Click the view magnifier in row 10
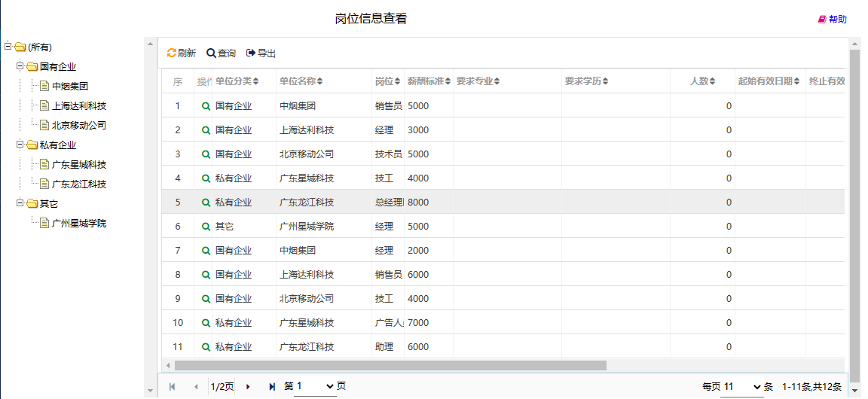 (206, 323)
